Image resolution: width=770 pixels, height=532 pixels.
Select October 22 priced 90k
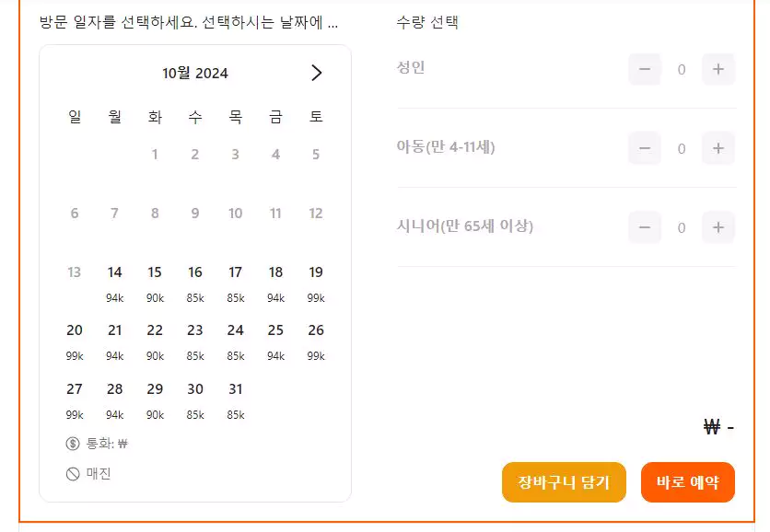(155, 341)
